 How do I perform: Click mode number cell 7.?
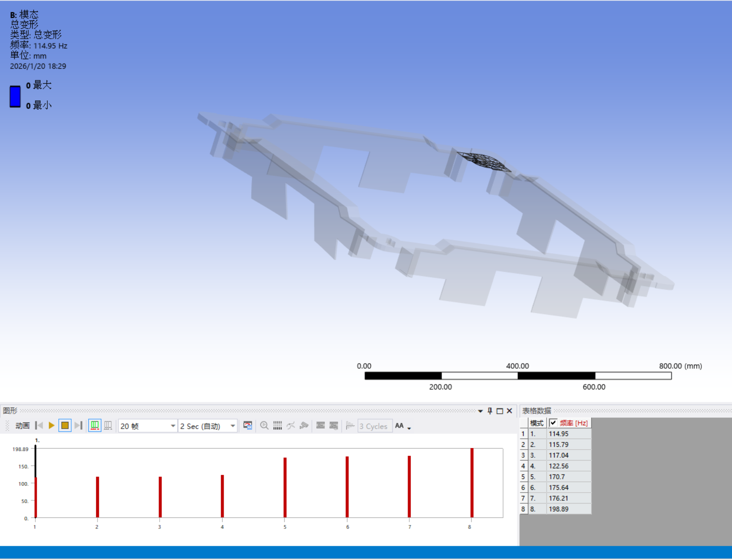[x=537, y=498]
